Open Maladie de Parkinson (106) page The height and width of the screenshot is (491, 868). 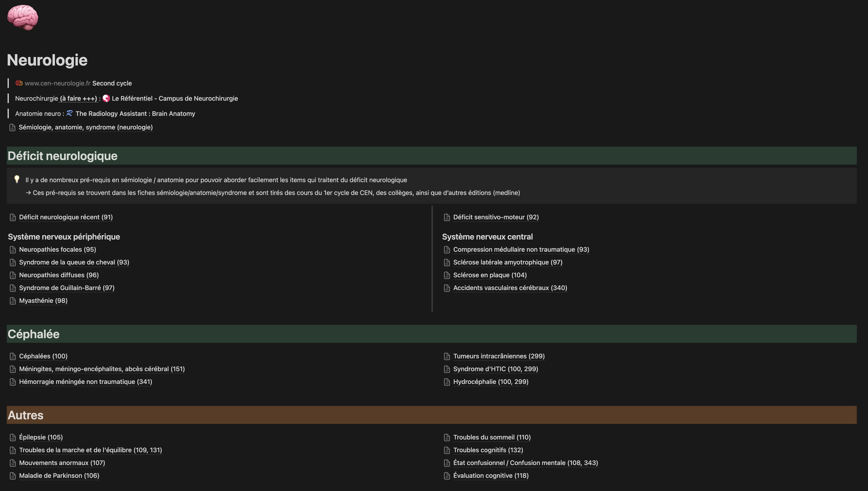[59, 475]
